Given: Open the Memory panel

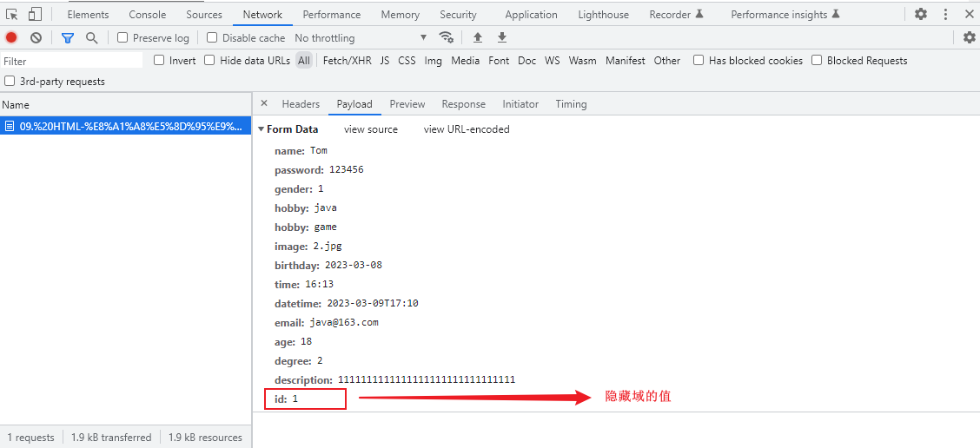Looking at the screenshot, I should pos(400,15).
